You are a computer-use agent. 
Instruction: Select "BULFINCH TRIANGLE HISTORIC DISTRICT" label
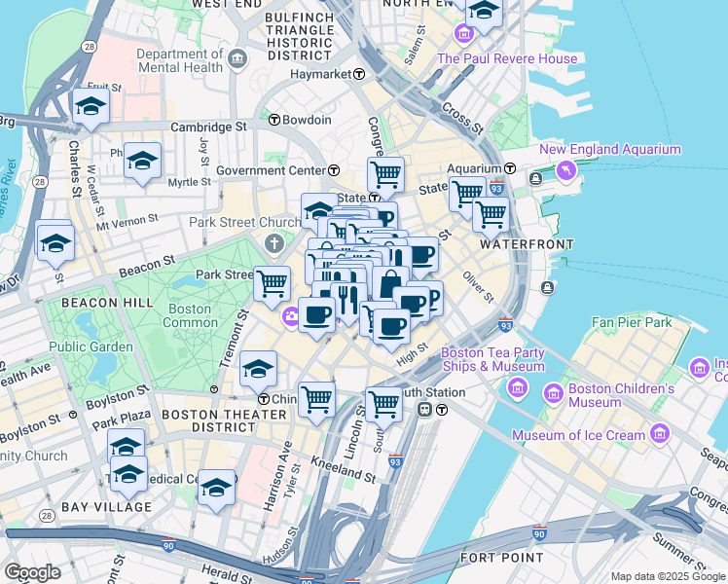pos(300,36)
